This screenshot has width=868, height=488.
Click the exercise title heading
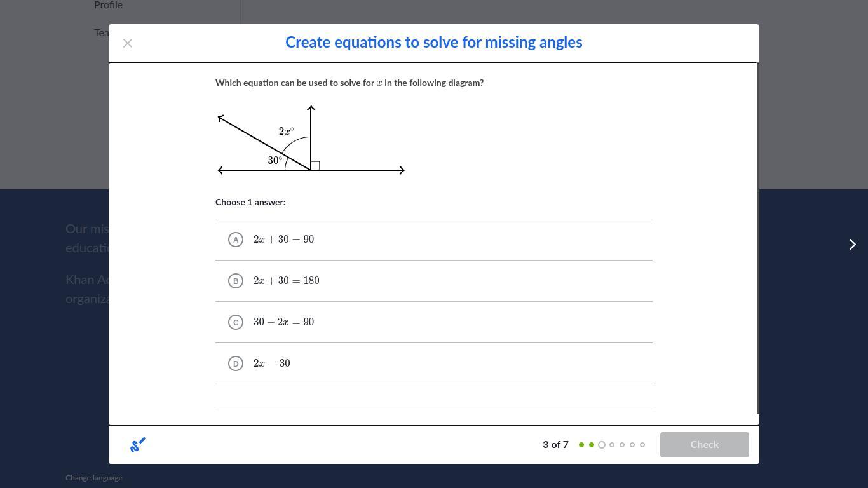point(433,43)
